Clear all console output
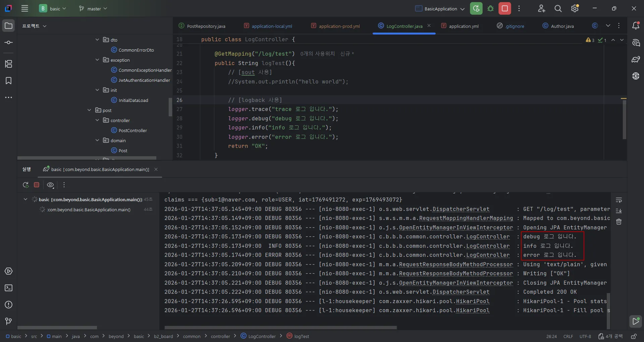The height and width of the screenshot is (342, 644). 619,222
